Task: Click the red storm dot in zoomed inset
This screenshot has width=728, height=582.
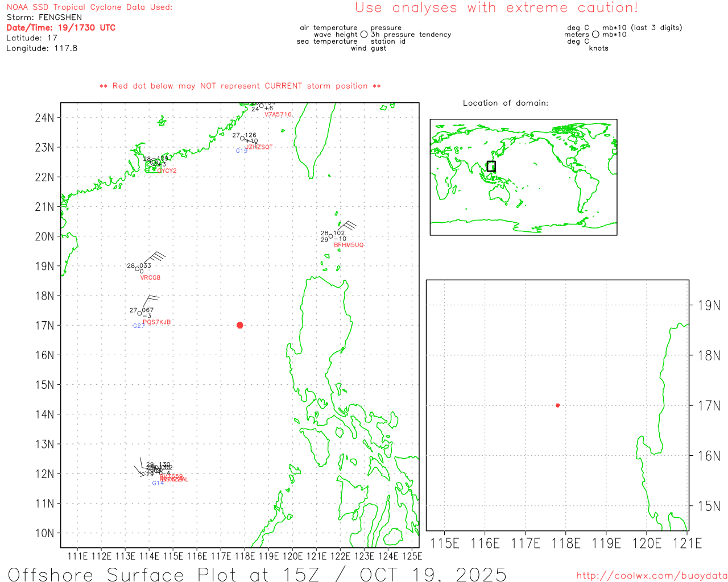Action: pyautogui.click(x=557, y=405)
